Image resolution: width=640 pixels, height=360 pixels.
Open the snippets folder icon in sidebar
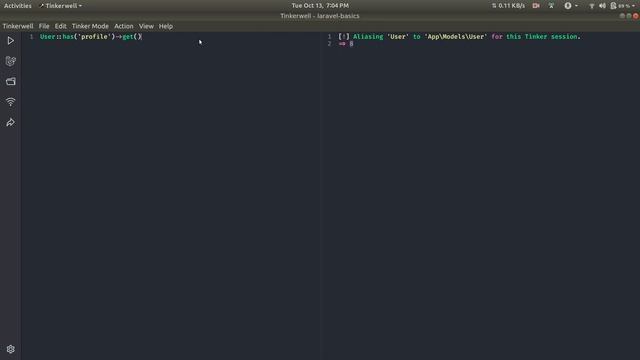(11, 82)
